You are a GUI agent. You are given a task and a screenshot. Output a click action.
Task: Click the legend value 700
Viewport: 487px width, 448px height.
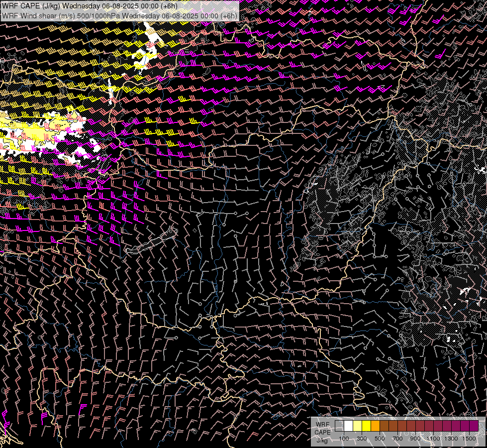point(397,439)
